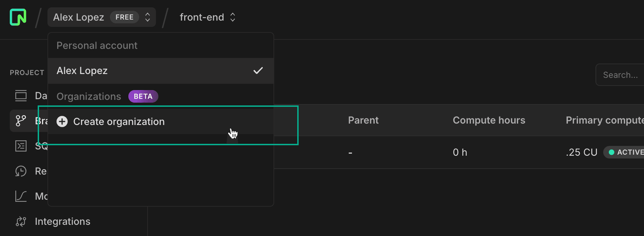
Task: Click the Neon logo in the top-left corner
Action: coord(18,17)
